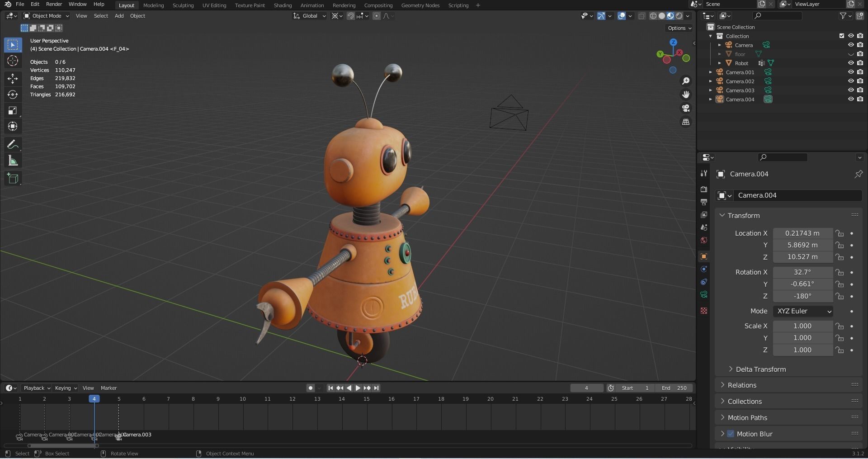The image size is (868, 459).
Task: Click the current frame number field
Action: tap(586, 388)
